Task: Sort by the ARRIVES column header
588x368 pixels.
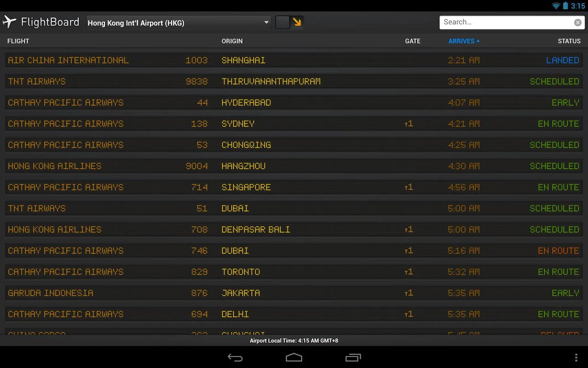Action: [x=464, y=41]
